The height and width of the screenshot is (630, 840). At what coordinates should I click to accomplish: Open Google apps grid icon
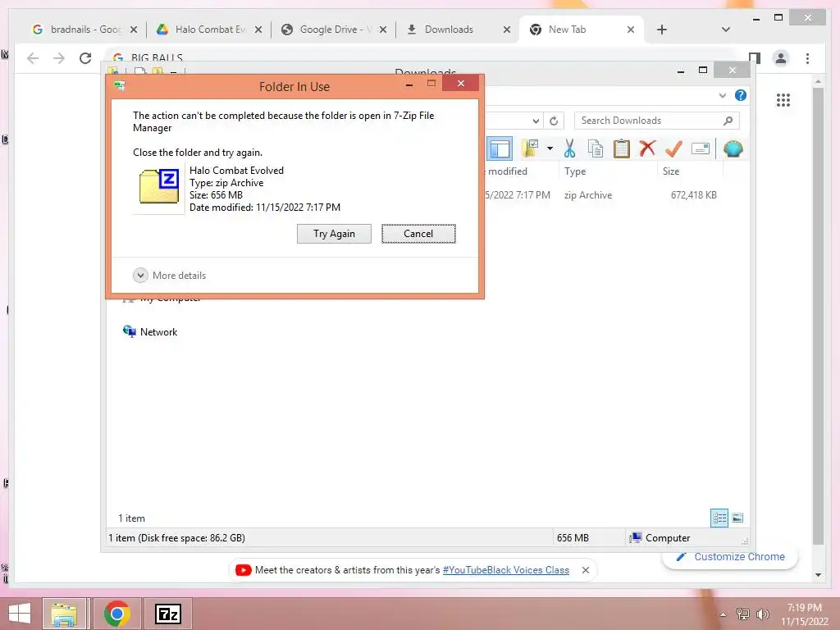[783, 99]
